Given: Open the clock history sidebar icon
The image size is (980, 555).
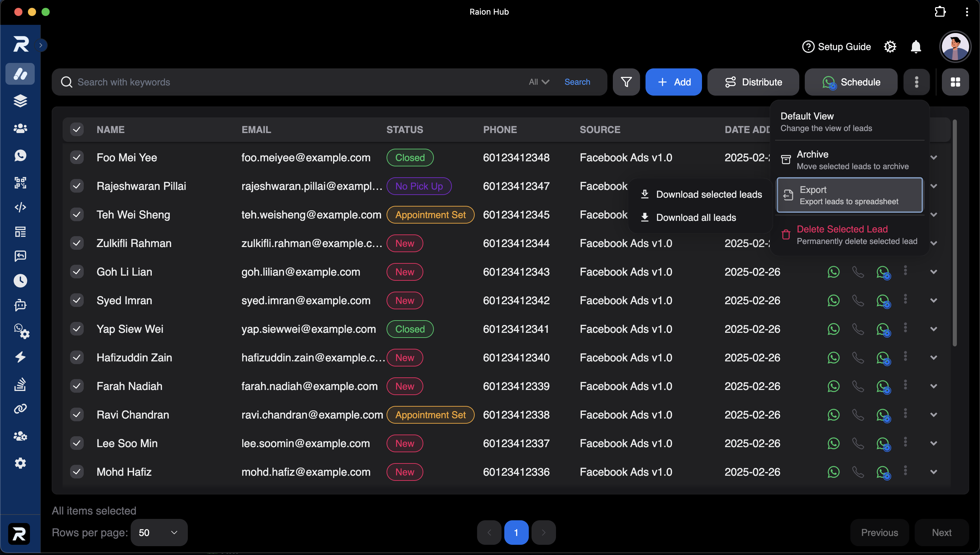Looking at the screenshot, I should 20,280.
